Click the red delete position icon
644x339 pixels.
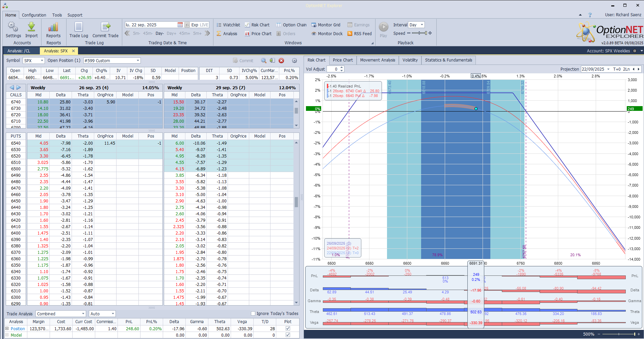coord(281,60)
